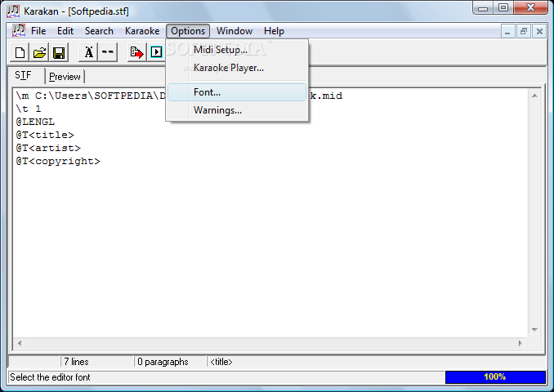Minimize the inner Softpedia.stf document window
This screenshot has height=392, width=554.
(x=507, y=32)
